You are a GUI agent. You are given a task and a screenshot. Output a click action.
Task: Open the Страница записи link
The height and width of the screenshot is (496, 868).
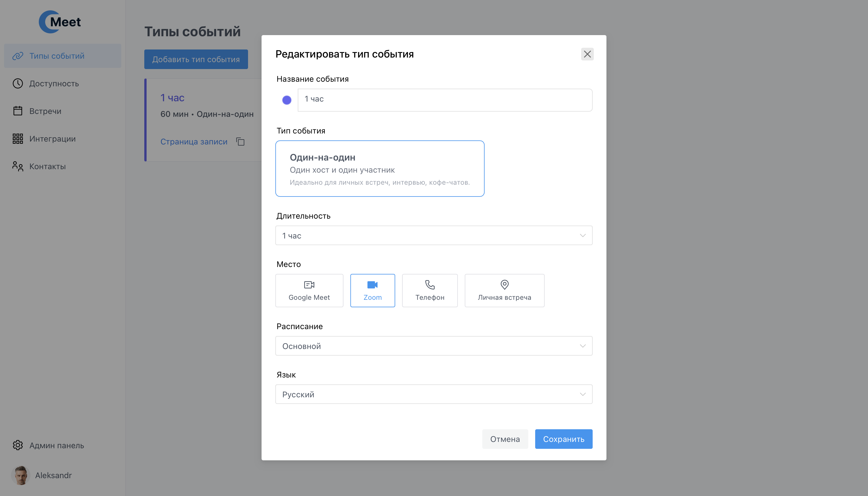pos(194,142)
